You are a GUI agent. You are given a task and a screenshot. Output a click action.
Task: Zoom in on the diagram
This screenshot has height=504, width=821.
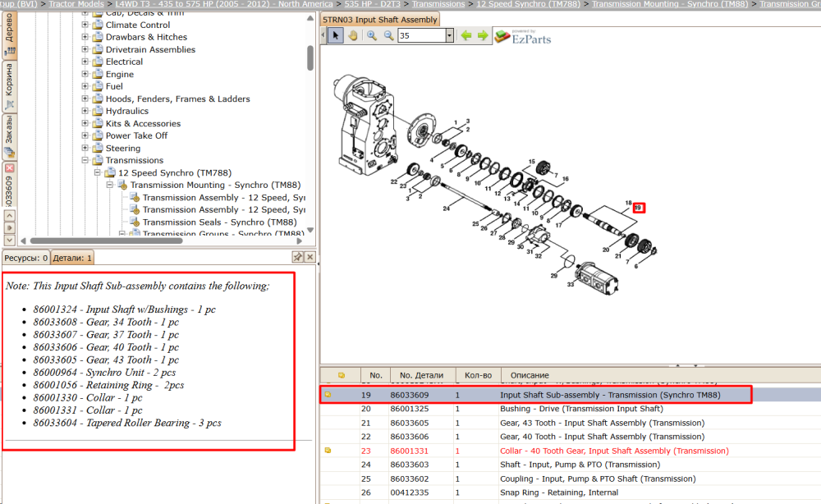coord(372,35)
